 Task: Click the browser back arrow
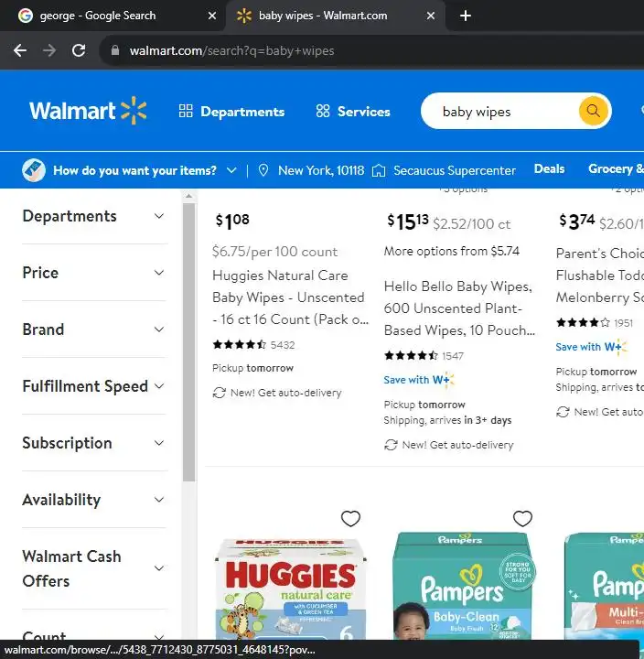click(20, 51)
